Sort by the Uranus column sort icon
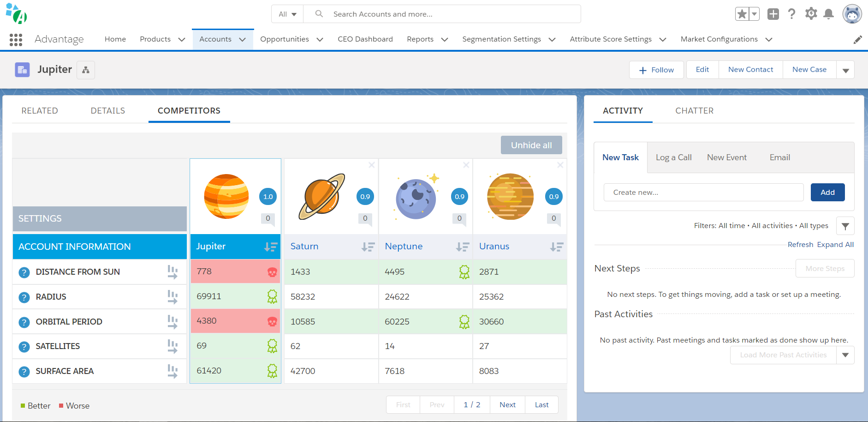Viewport: 868px width, 422px height. [557, 247]
